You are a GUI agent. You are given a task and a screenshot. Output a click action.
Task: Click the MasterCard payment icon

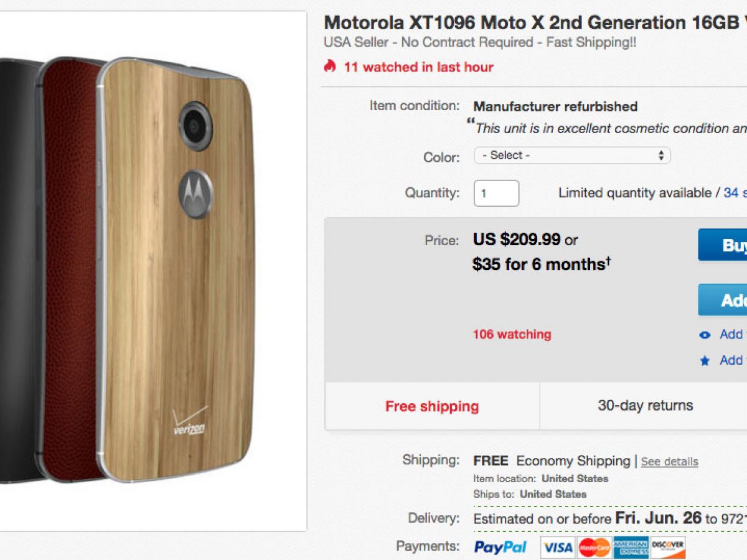(x=594, y=547)
